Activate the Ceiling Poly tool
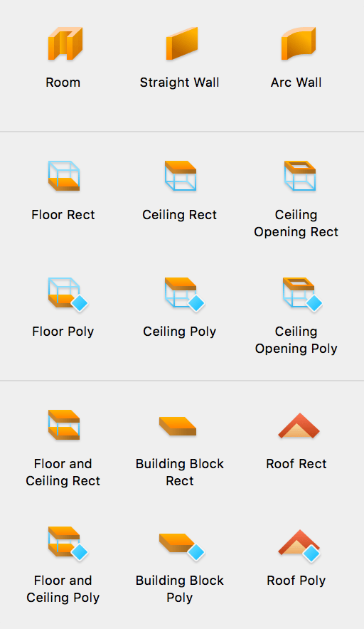This screenshot has width=364, height=629. coord(184,294)
